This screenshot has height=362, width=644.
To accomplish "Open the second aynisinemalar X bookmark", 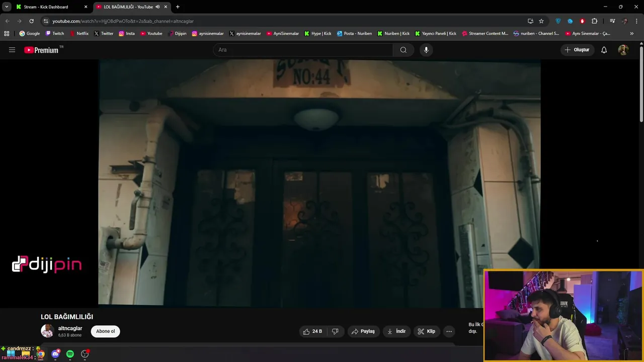I will click(245, 34).
